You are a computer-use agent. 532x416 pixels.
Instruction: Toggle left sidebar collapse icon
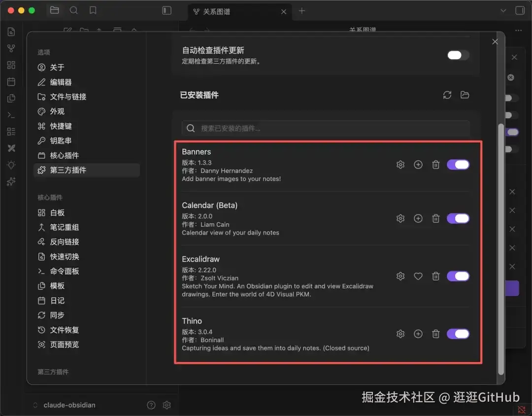pyautogui.click(x=166, y=10)
